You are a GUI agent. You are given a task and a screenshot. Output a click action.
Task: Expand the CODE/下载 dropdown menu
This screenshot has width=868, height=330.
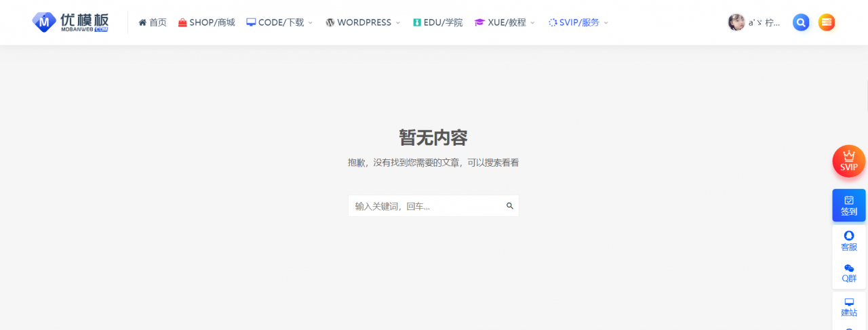(279, 22)
